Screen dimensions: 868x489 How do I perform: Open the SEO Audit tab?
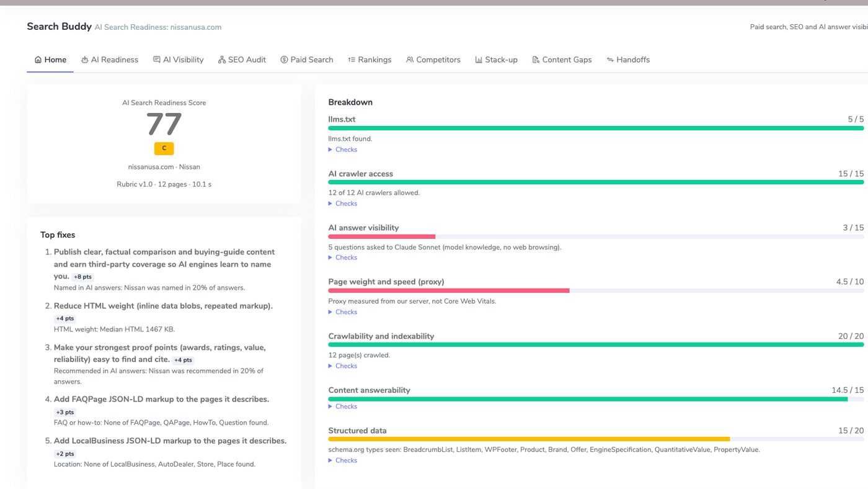242,60
